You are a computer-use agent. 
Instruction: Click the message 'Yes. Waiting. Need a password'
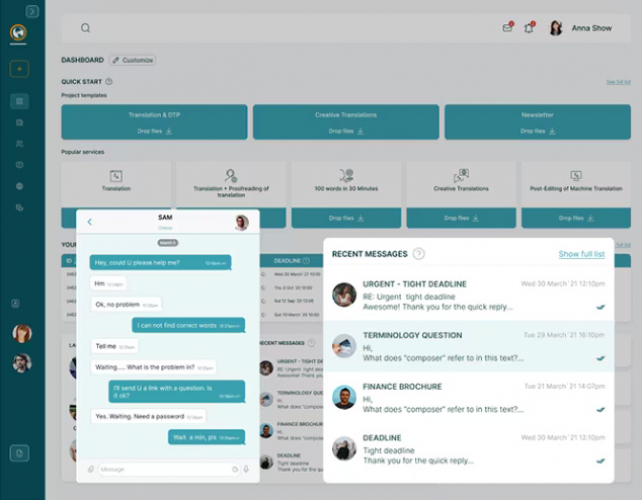[x=148, y=416]
